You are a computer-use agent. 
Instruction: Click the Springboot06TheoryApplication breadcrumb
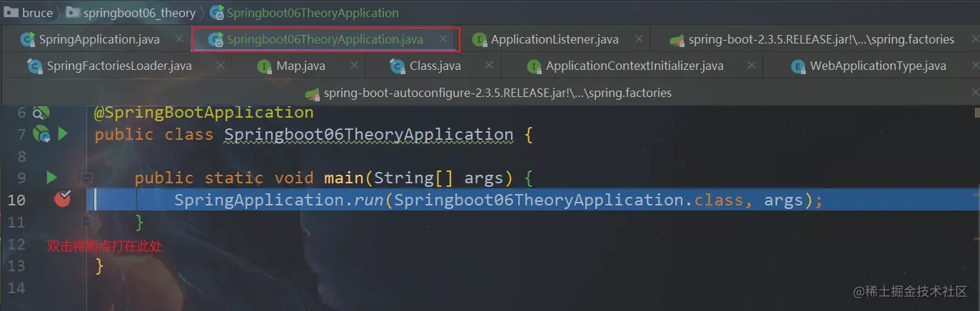coord(313,13)
